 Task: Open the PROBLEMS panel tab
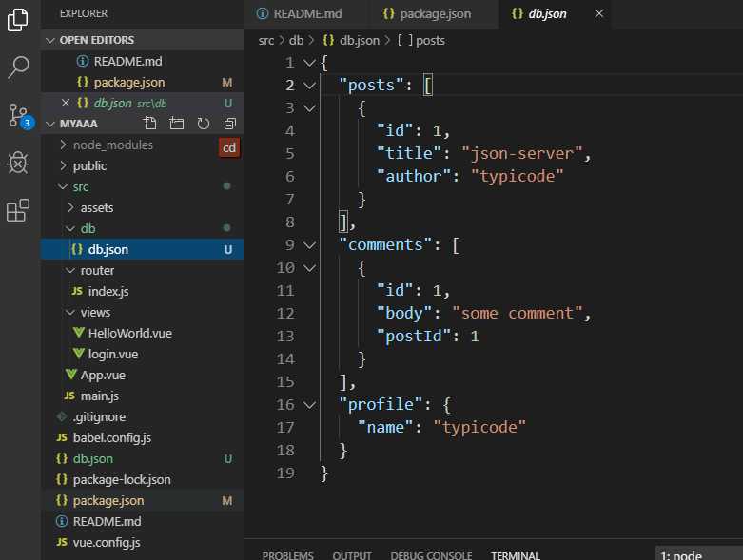pos(287,555)
